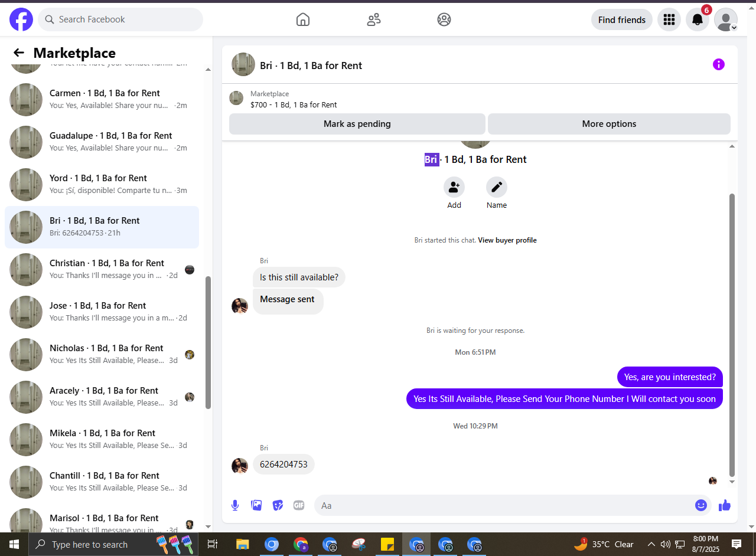Click the "Yes, are you interested?" message
The height and width of the screenshot is (556, 756).
(x=670, y=377)
